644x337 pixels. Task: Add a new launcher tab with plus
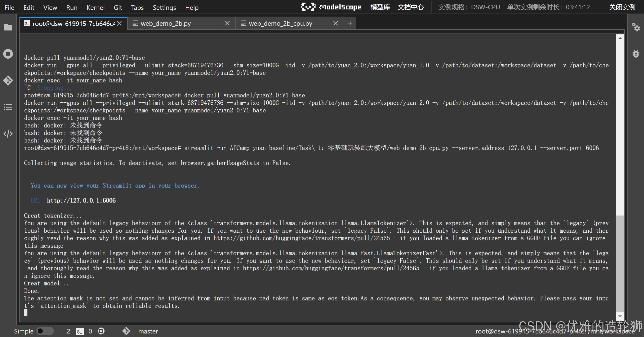350,23
